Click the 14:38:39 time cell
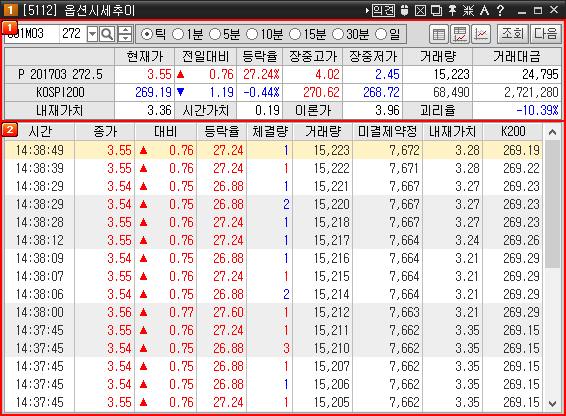Screen dimensions: 566x416 [x=39, y=168]
